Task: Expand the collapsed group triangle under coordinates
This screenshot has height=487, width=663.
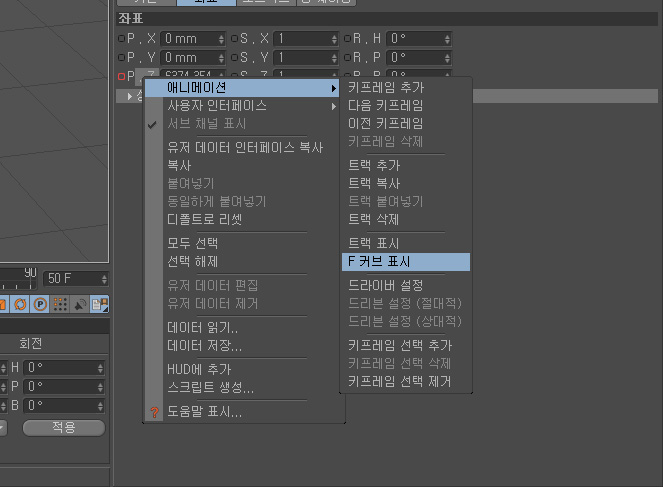Action: (129, 96)
